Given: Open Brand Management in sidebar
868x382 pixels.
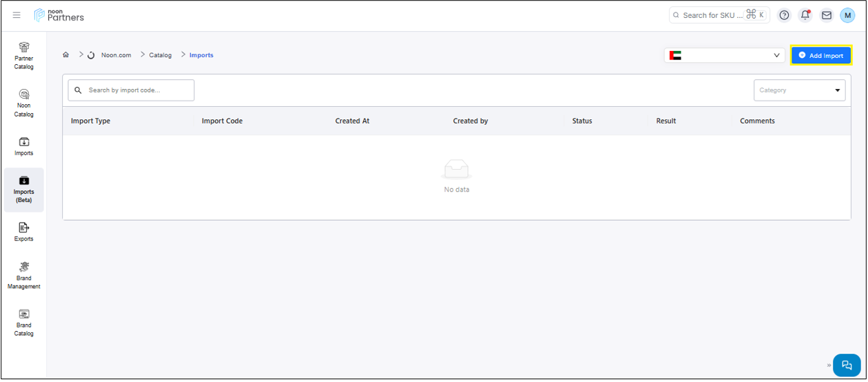Looking at the screenshot, I should (24, 275).
